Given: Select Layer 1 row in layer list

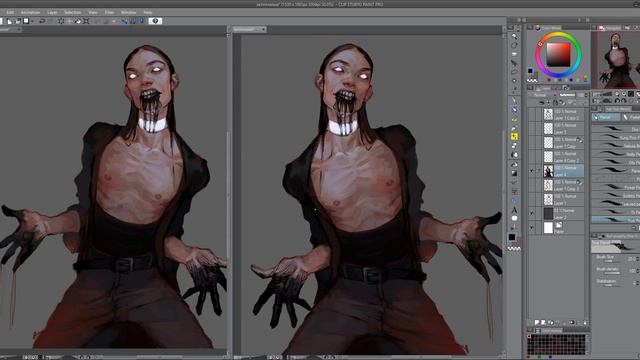Looking at the screenshot, I should (563, 200).
